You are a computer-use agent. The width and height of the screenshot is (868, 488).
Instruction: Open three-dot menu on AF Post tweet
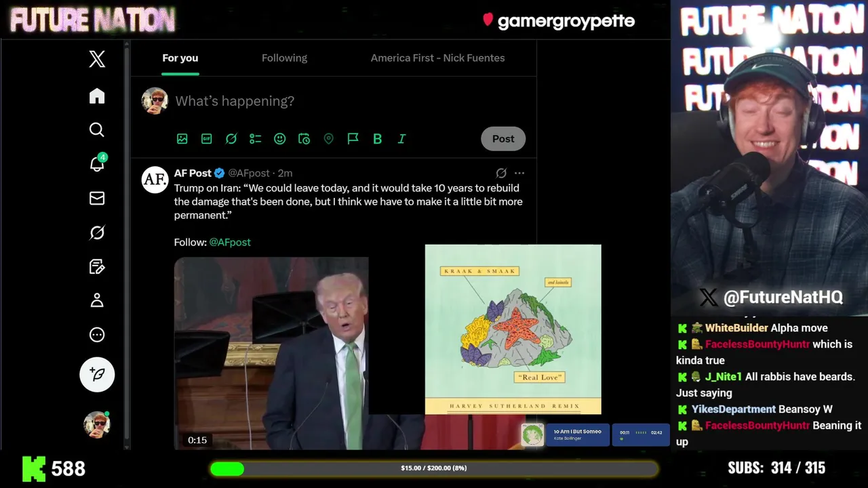click(519, 174)
